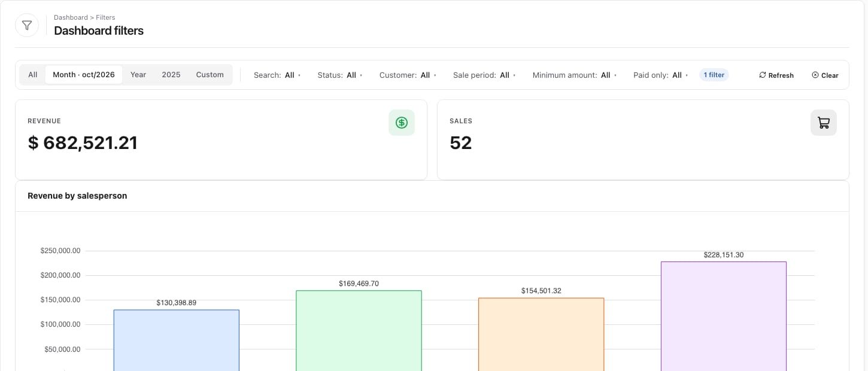Screen dimensions: 868x371
Task: Click the purple $228,151.30 bar
Action: click(724, 316)
